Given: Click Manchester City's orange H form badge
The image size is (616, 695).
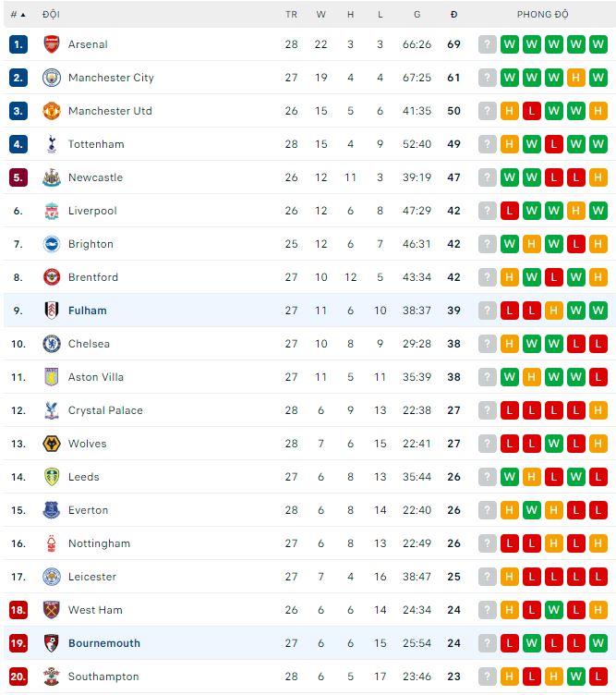Looking at the screenshot, I should (575, 78).
